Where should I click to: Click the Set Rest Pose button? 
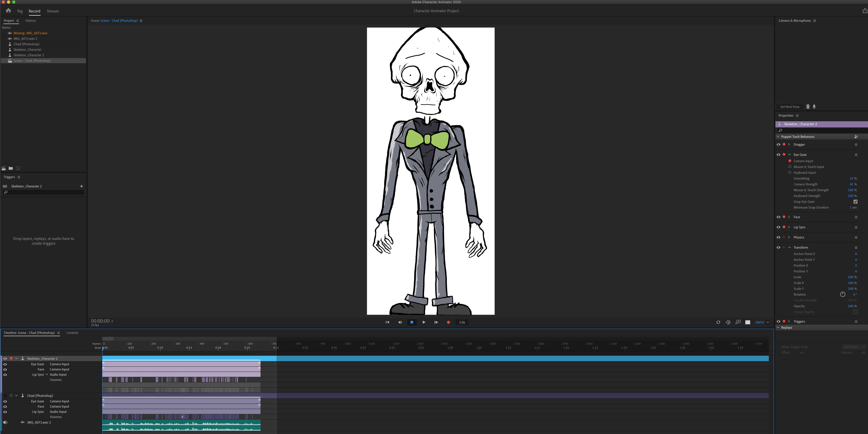point(790,107)
